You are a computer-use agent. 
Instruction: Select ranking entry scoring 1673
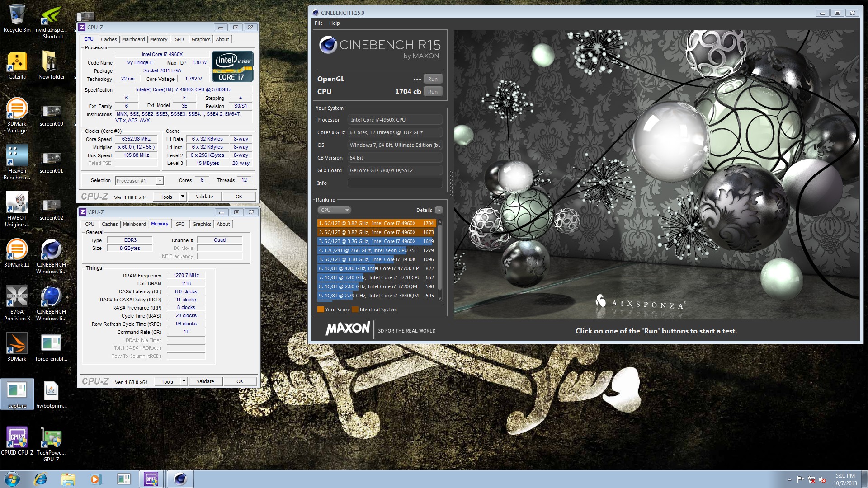[x=376, y=232]
